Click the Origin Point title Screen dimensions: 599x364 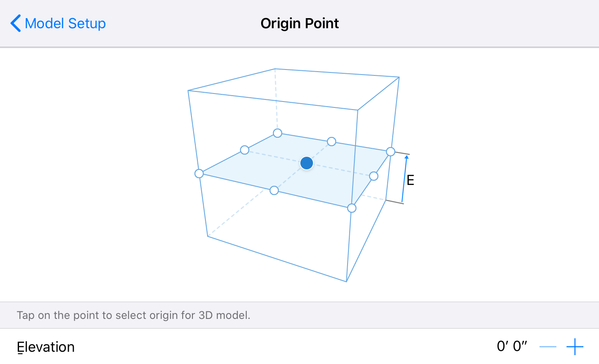click(299, 23)
